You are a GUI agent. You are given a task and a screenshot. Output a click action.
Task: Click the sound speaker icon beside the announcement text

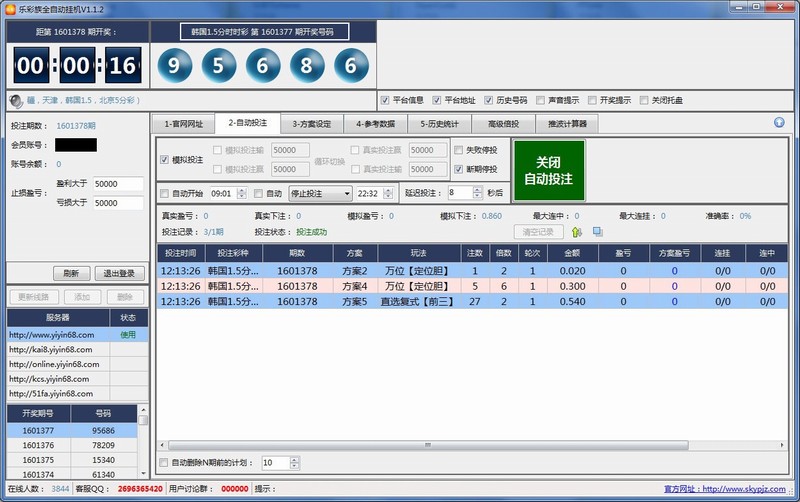pos(15,101)
